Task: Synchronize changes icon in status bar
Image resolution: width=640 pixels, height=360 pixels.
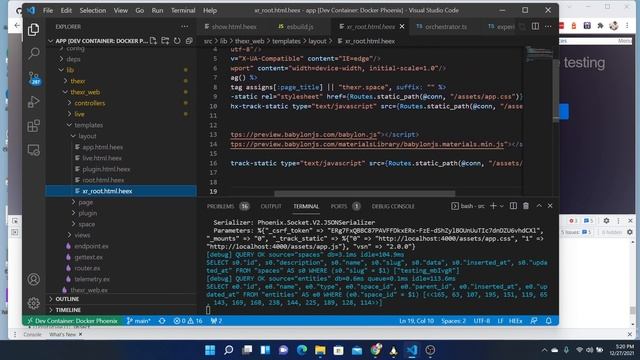Action: (x=162, y=321)
